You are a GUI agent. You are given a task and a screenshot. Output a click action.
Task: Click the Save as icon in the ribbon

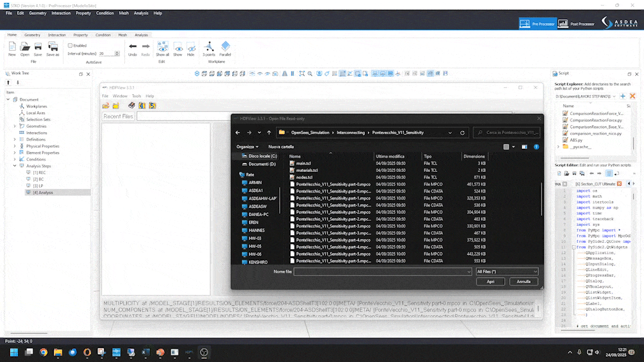[x=52, y=47]
